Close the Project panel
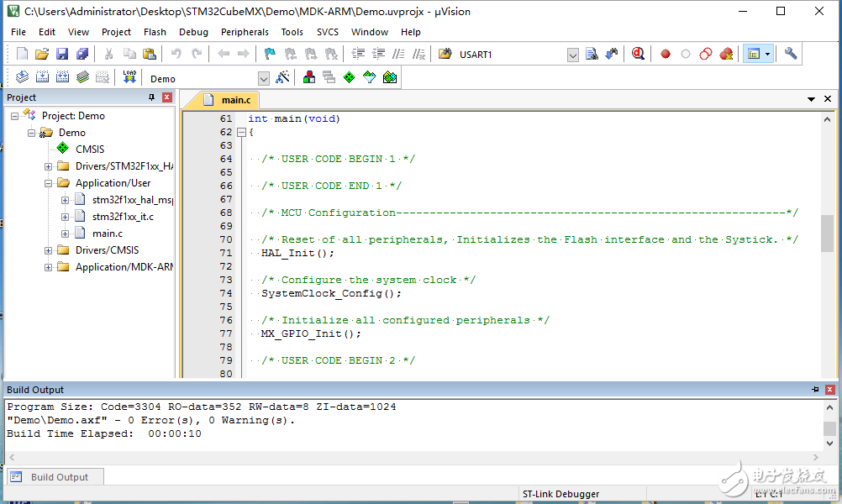The height and width of the screenshot is (504, 842). coord(167,97)
